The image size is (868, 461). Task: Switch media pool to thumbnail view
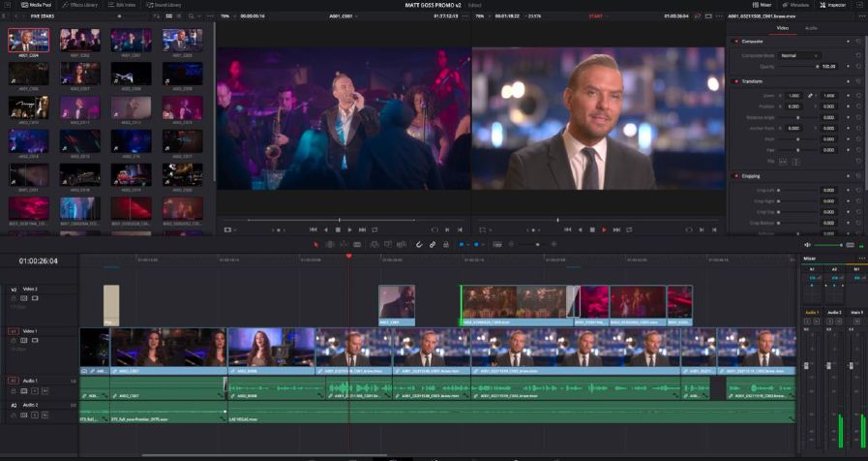[x=168, y=16]
